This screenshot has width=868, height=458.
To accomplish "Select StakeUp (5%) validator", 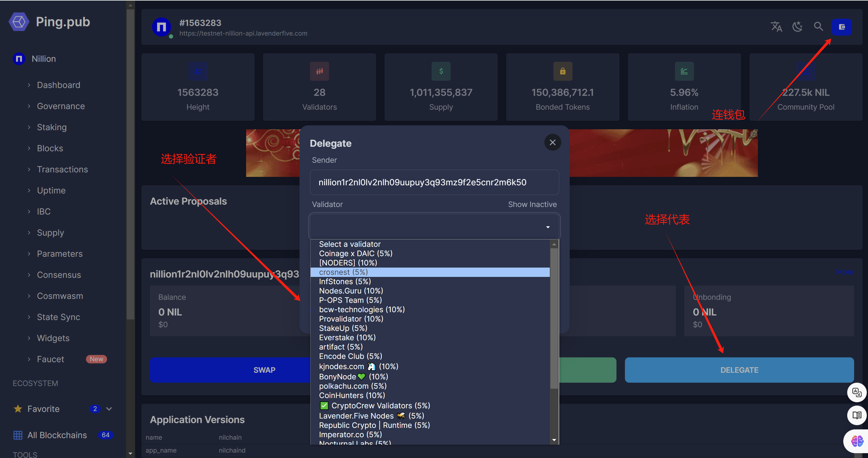I will pyautogui.click(x=429, y=328).
